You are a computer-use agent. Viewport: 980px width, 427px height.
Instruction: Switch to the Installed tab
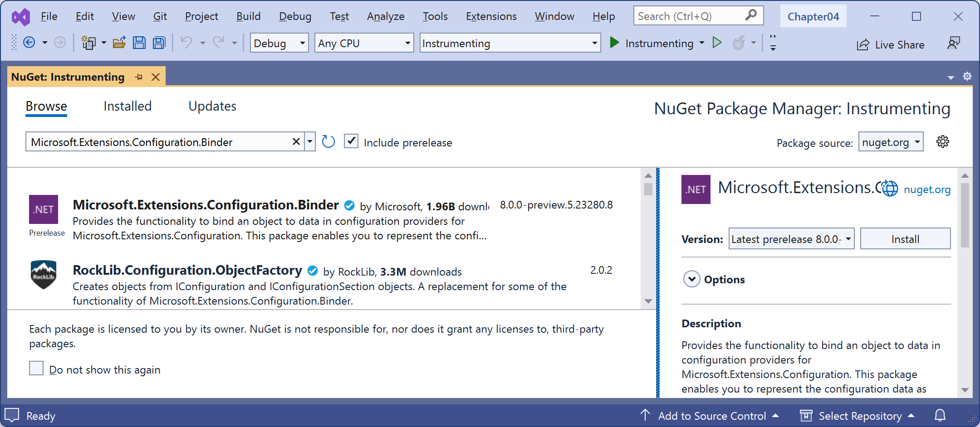127,106
